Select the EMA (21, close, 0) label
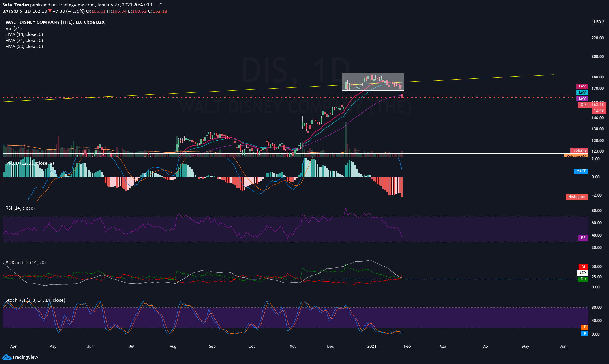This screenshot has width=609, height=364. [x=24, y=40]
